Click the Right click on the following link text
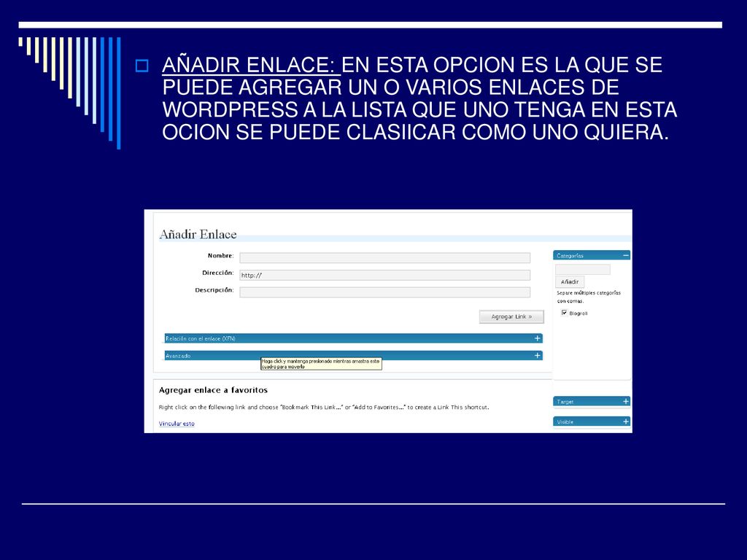The image size is (747, 560). click(x=324, y=407)
